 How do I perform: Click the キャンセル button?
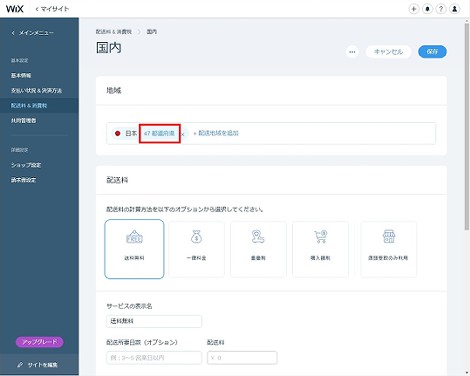(388, 52)
